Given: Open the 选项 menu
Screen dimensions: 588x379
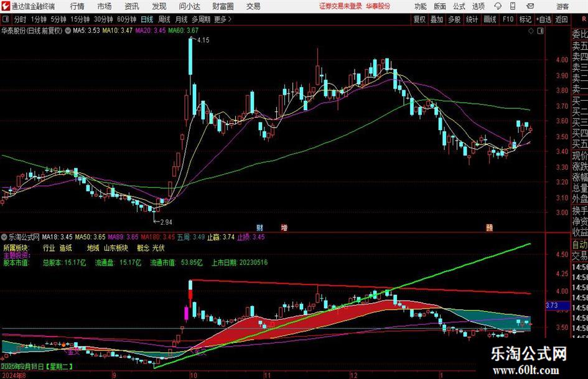Looking at the screenshot, I should tap(478, 6).
